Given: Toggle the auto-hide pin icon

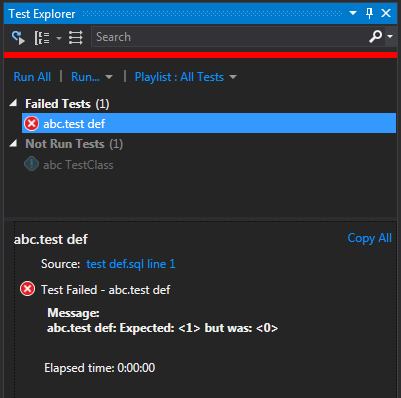Looking at the screenshot, I should pos(369,13).
